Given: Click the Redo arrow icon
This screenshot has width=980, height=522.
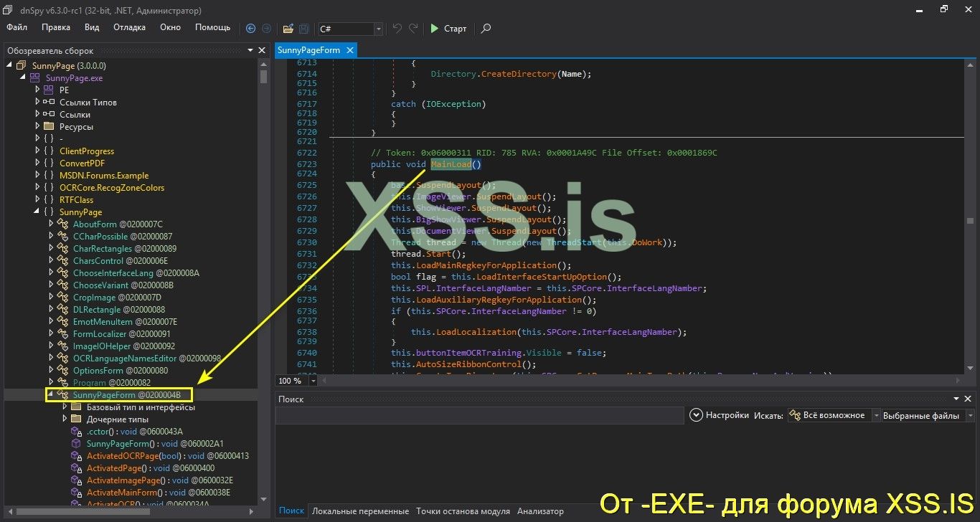Looking at the screenshot, I should 413,29.
